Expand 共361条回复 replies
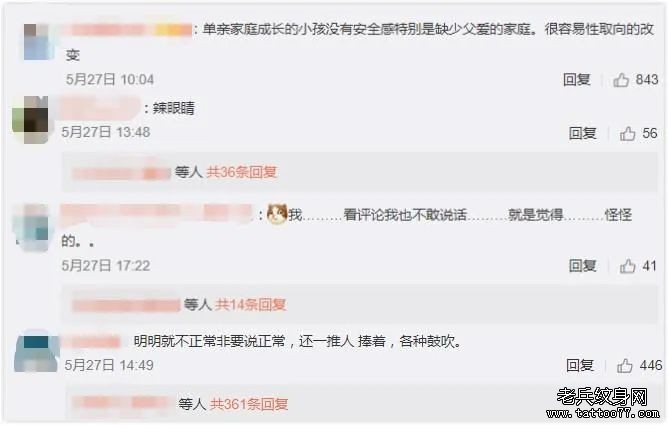This screenshot has width=668, height=425. click(x=249, y=404)
